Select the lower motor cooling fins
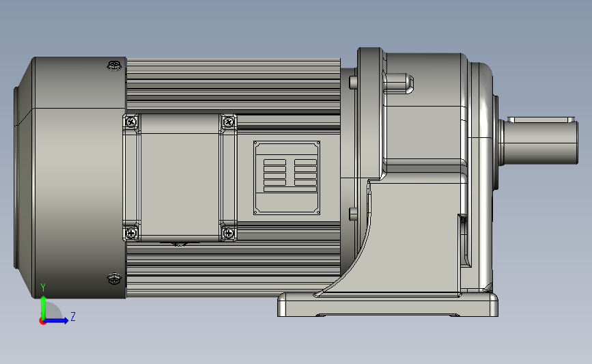592x364 pixels. click(234, 270)
